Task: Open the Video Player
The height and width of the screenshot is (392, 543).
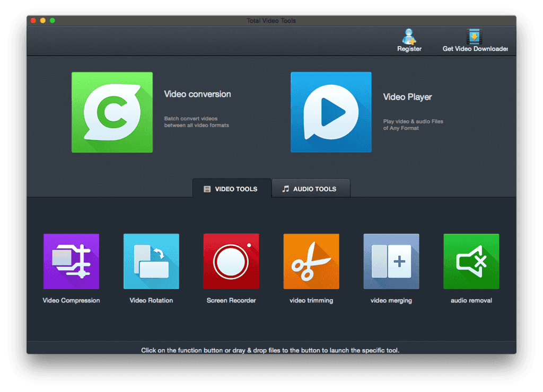Action: click(x=331, y=112)
